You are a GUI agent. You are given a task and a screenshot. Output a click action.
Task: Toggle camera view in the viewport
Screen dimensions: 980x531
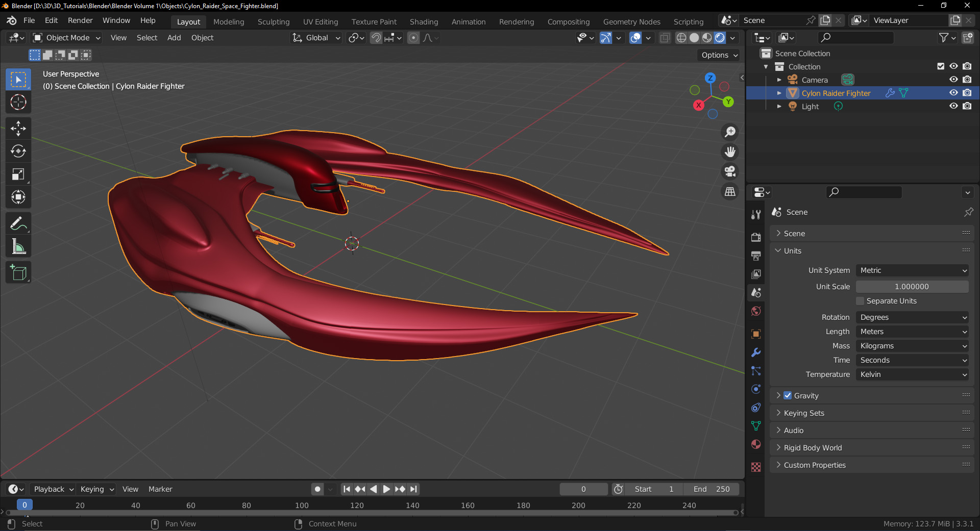(730, 171)
